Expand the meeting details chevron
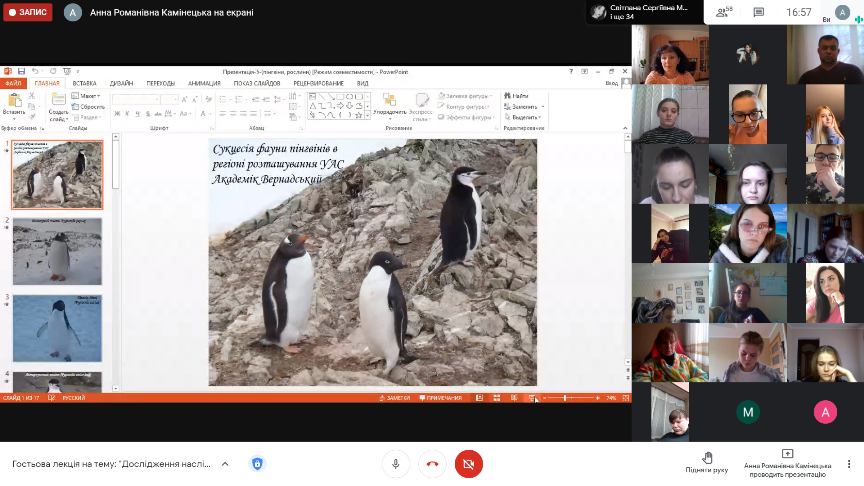 225,464
